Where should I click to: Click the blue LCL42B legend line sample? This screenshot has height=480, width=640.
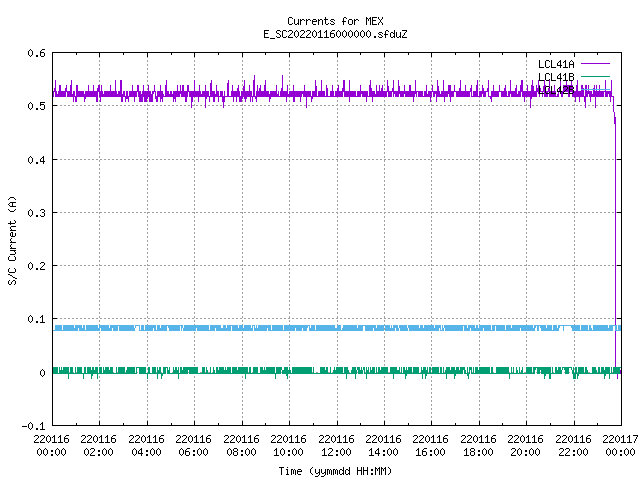click(x=595, y=89)
